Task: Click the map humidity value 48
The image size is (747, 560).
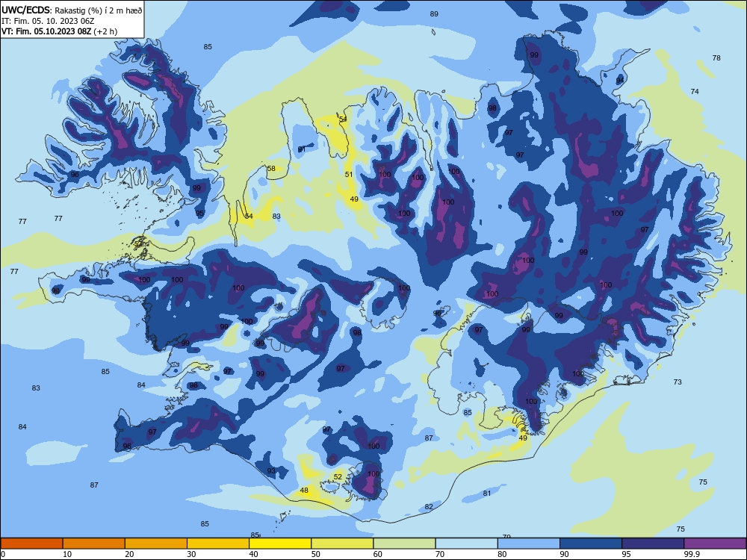Action: click(x=304, y=491)
